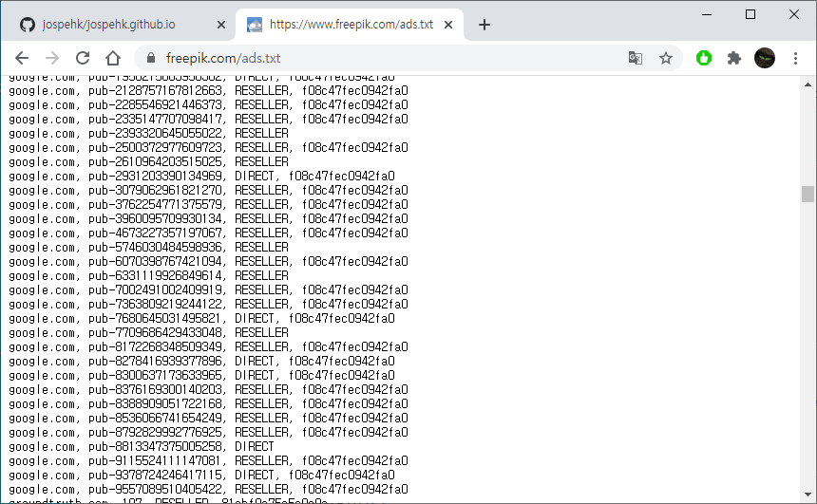817x504 pixels.
Task: Click text pub-5746030484598936
Action: click(x=157, y=248)
